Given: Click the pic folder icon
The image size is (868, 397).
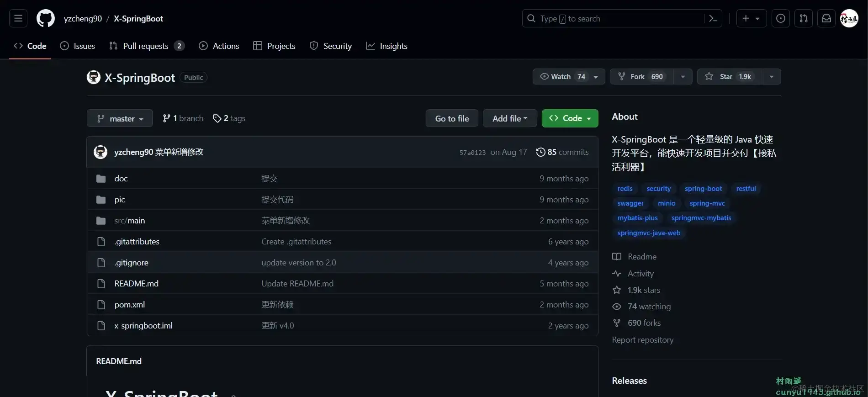Looking at the screenshot, I should point(101,200).
